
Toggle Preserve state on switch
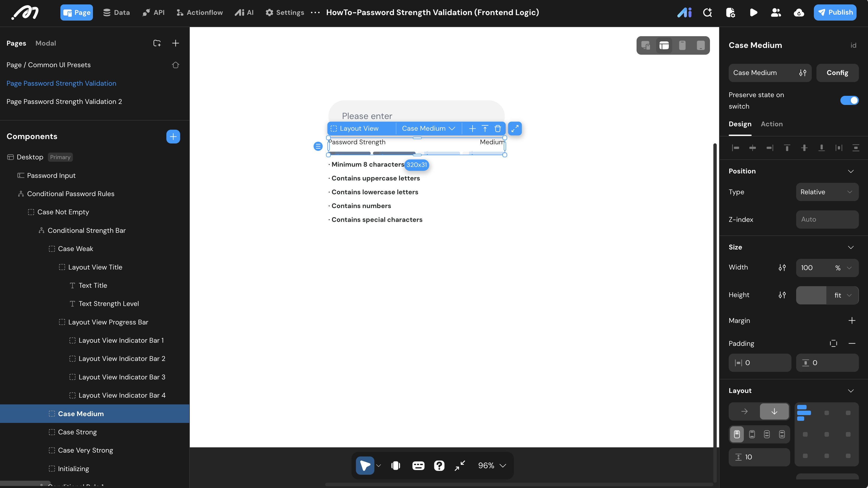[x=850, y=101]
